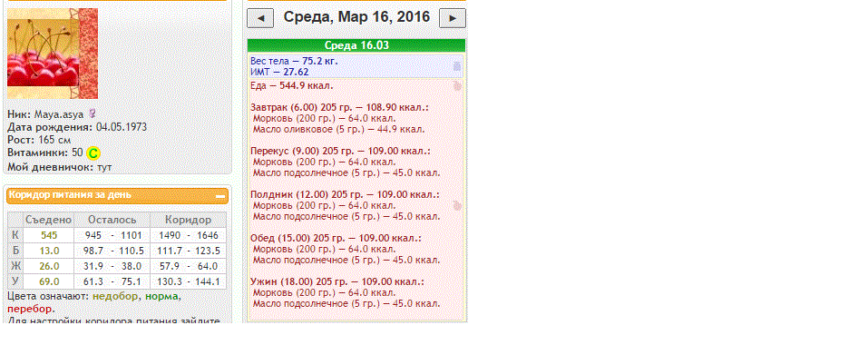This screenshot has height=355, width=868.
Task: Click the remaining carbs 61.3 - 75.1
Action: (x=112, y=281)
